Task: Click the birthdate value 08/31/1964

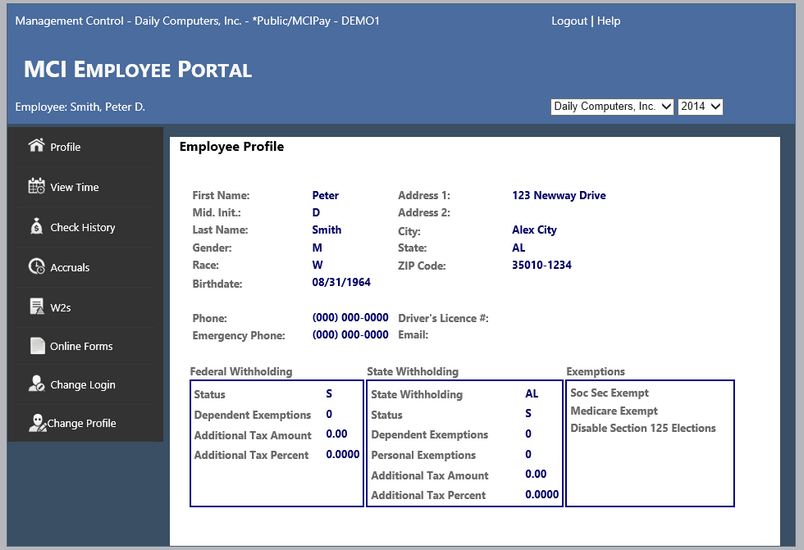Action: tap(341, 283)
